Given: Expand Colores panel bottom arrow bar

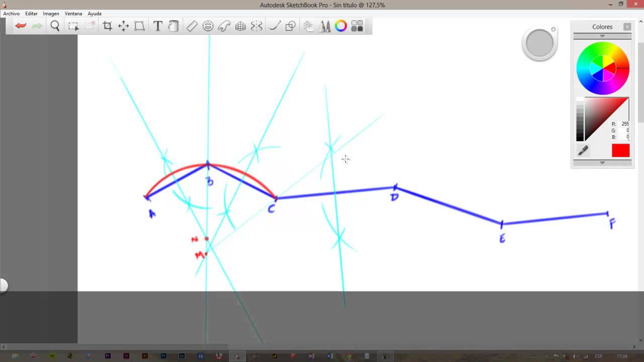Looking at the screenshot, I should click(602, 162).
